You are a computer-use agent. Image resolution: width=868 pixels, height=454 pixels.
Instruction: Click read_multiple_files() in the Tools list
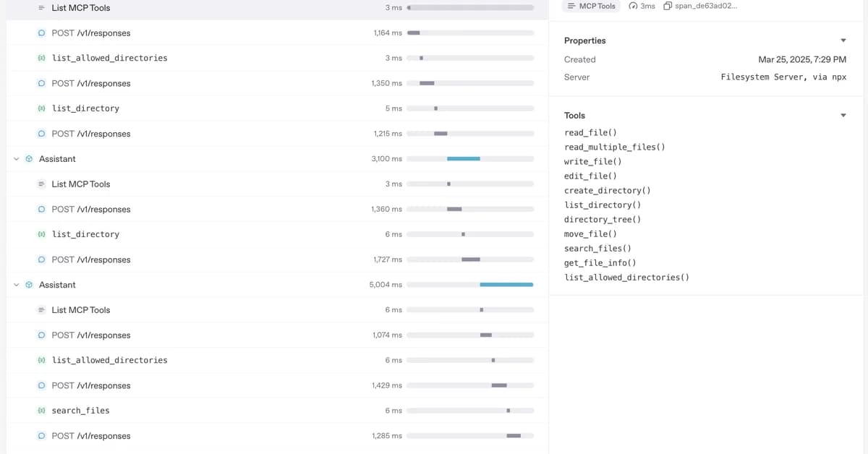(614, 147)
